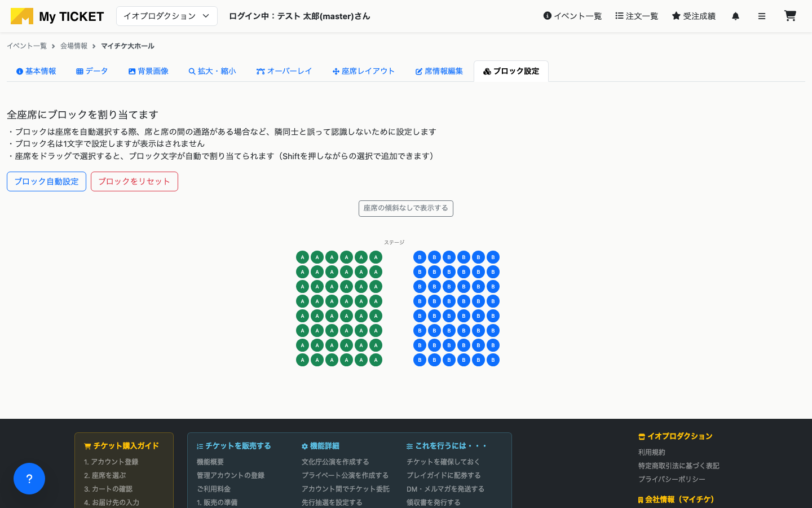The image size is (812, 508).
Task: Open footer link プライベート公演を作成する
Action: (x=345, y=475)
